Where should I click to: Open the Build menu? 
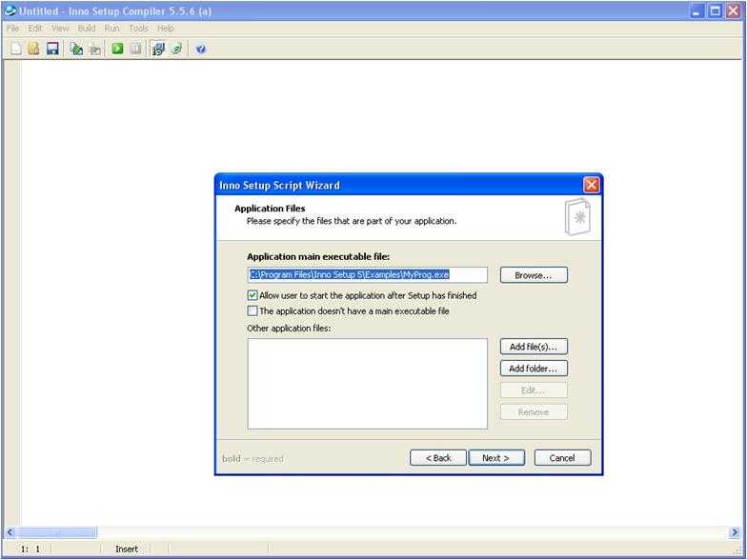tap(86, 29)
